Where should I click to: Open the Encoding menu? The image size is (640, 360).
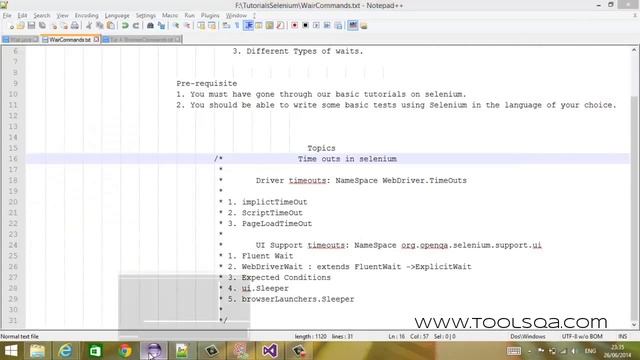[x=87, y=16]
